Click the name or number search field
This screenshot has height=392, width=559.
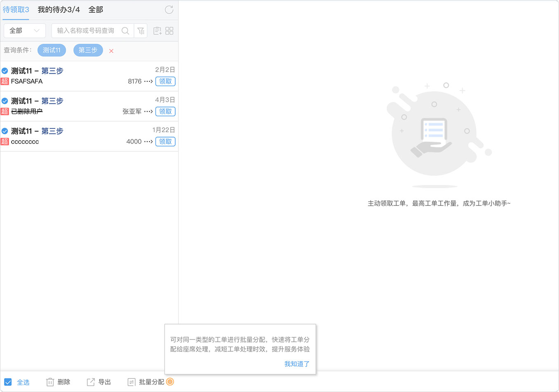[87, 31]
